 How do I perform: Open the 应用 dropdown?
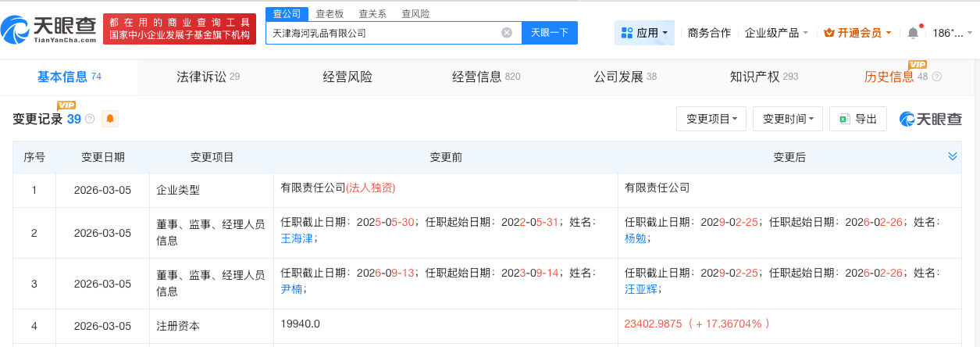[x=644, y=33]
